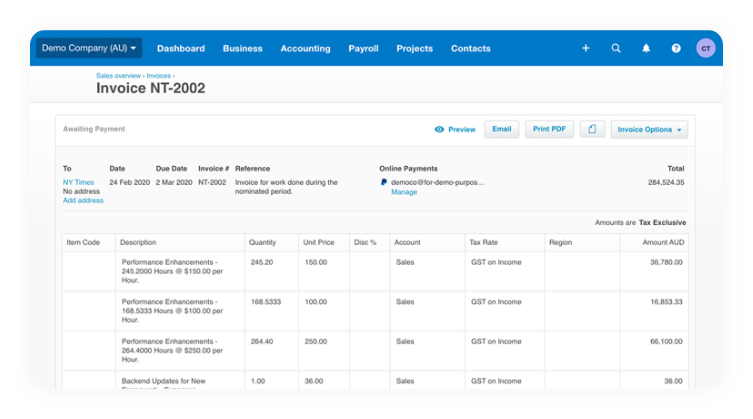Click the Awaiting Payment status text
This screenshot has height=419, width=753.
[x=94, y=129]
